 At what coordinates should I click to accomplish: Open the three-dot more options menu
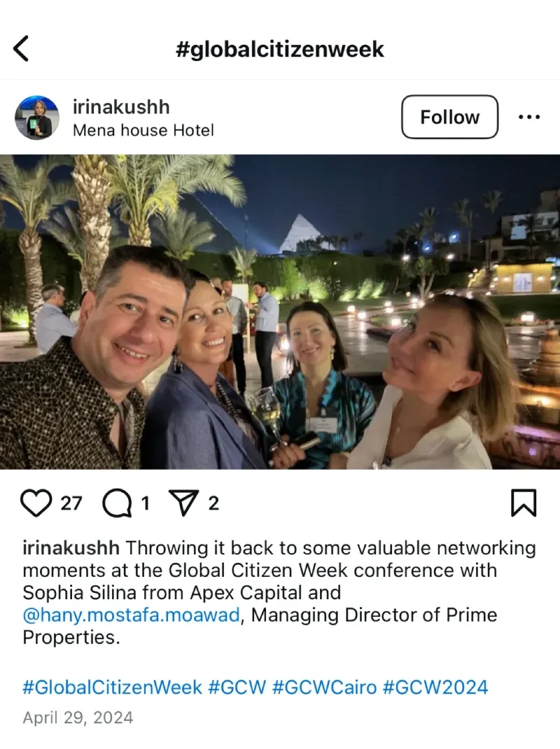pos(529,117)
